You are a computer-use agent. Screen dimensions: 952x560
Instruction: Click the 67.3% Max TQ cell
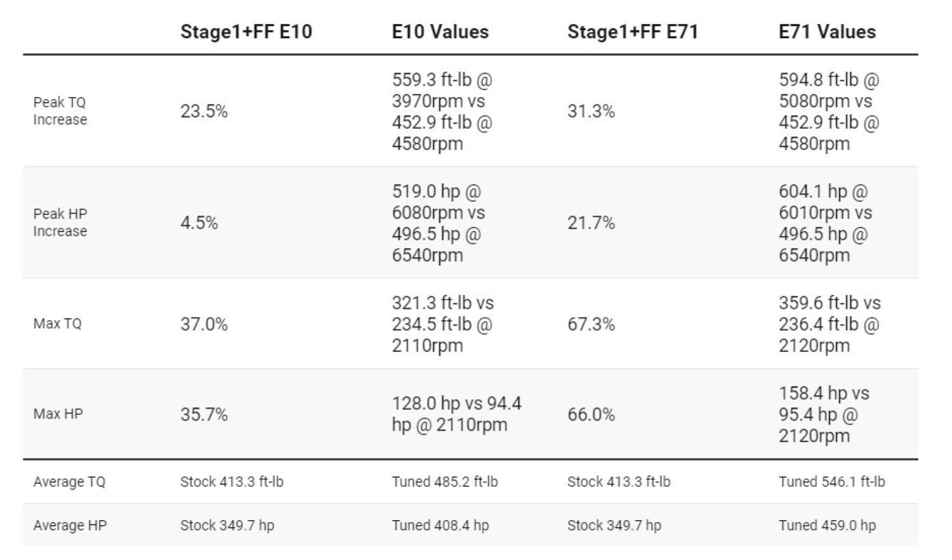(591, 325)
